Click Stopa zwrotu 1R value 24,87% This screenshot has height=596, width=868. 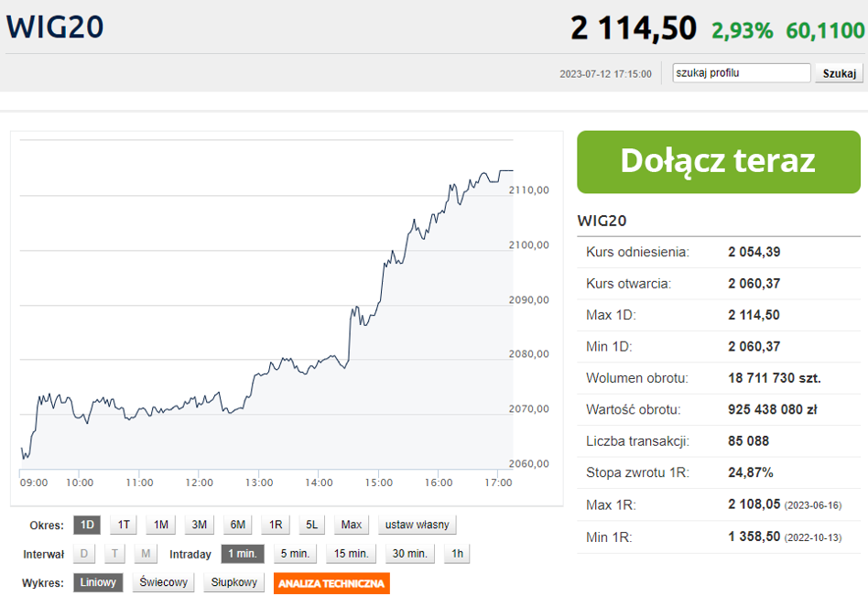click(x=751, y=473)
